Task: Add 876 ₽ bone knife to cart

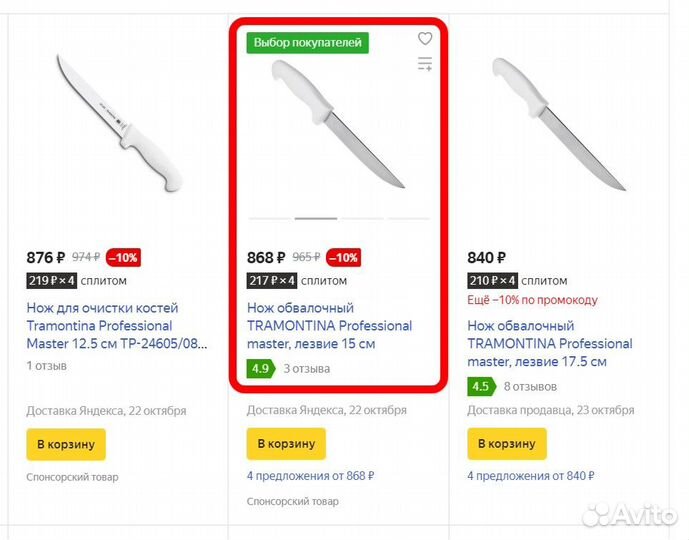Action: point(66,444)
